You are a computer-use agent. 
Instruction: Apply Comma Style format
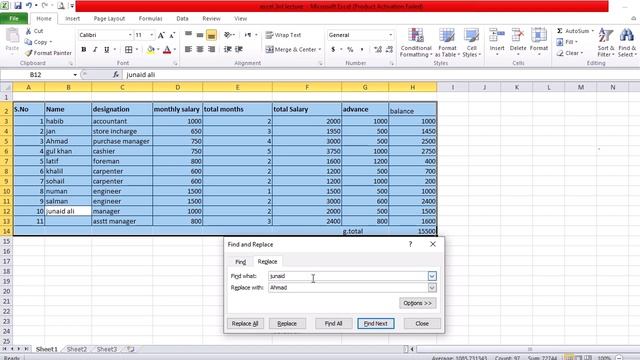pos(362,49)
